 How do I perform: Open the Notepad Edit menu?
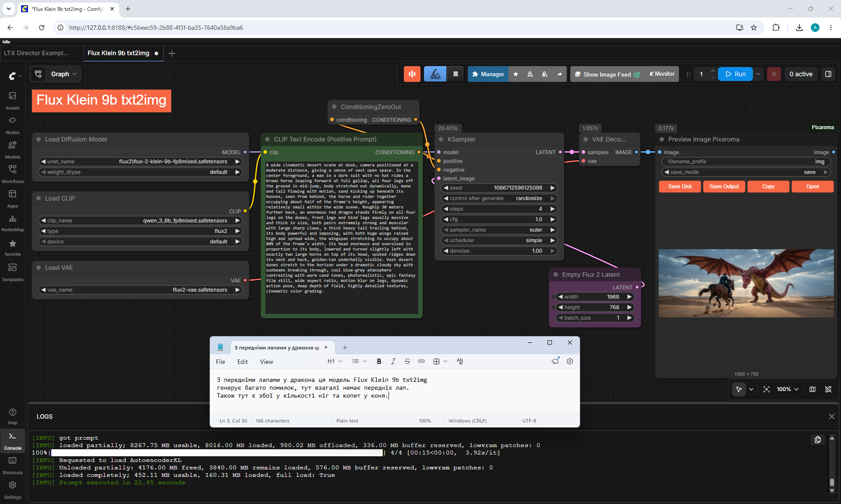242,362
